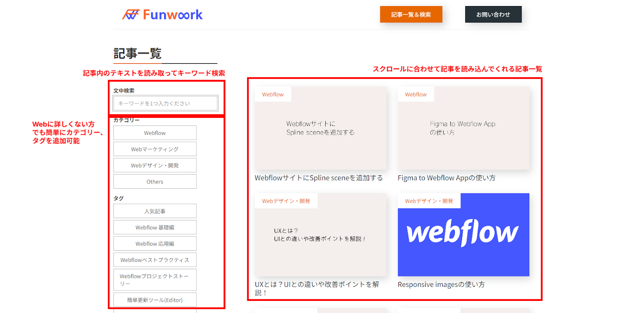
Task: Open the blue webflow logo thumbnail
Action: click(463, 235)
